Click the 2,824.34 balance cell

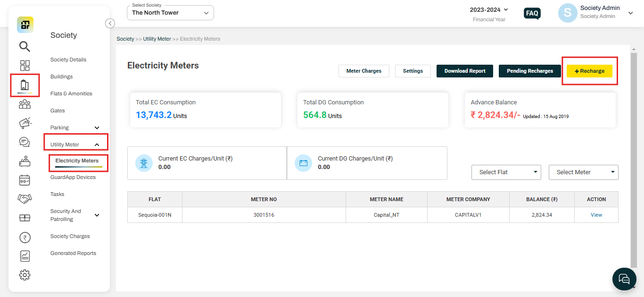pyautogui.click(x=542, y=215)
